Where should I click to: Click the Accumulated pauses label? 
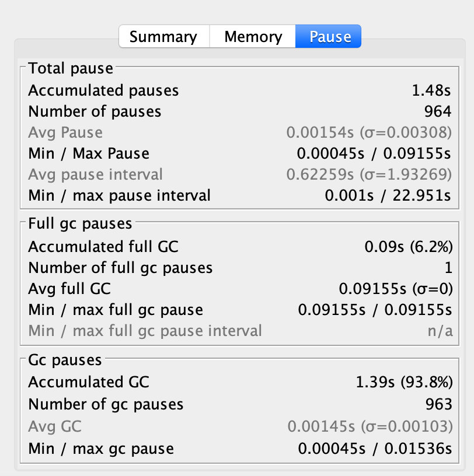pos(103,90)
